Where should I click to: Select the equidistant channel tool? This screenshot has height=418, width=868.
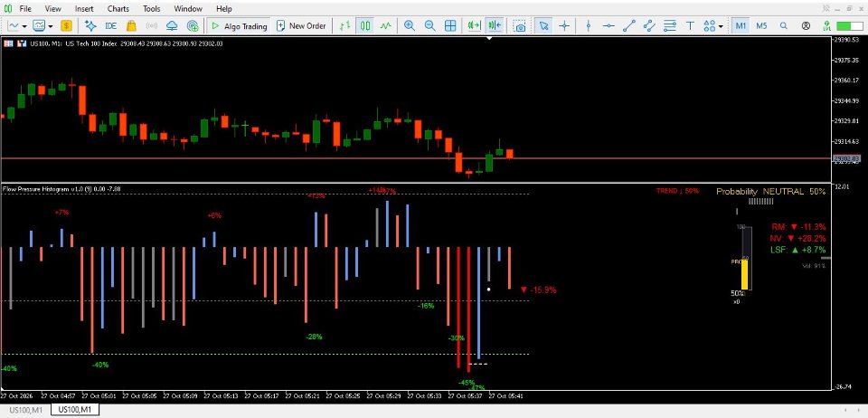(x=649, y=25)
